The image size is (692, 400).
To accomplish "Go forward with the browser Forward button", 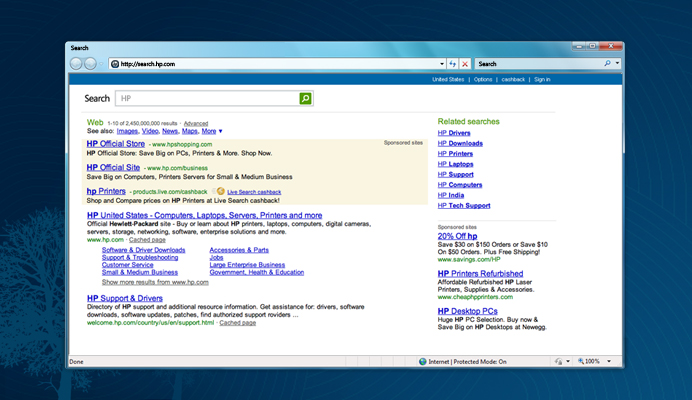I will tap(90, 64).
